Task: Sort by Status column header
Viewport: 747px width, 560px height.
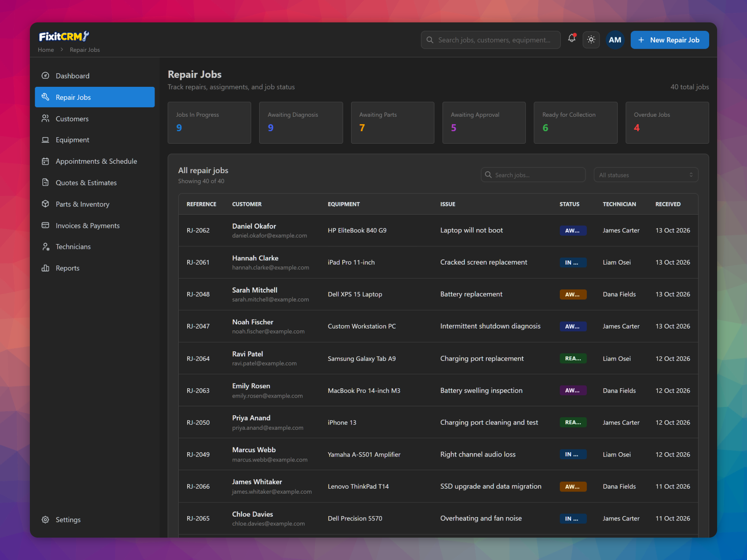Action: (x=569, y=204)
